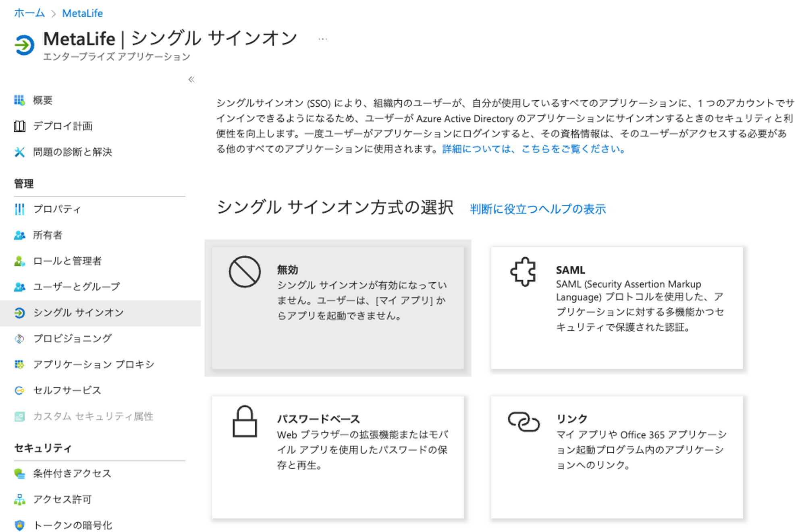The width and height of the screenshot is (806, 532).
Task: Click the chain link icon on リンク card
Action: coord(523,422)
